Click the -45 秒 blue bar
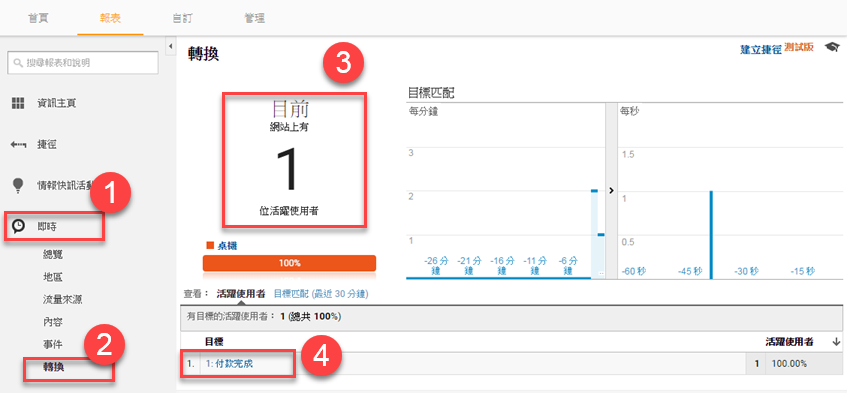Image resolution: width=847 pixels, height=393 pixels. tap(711, 235)
